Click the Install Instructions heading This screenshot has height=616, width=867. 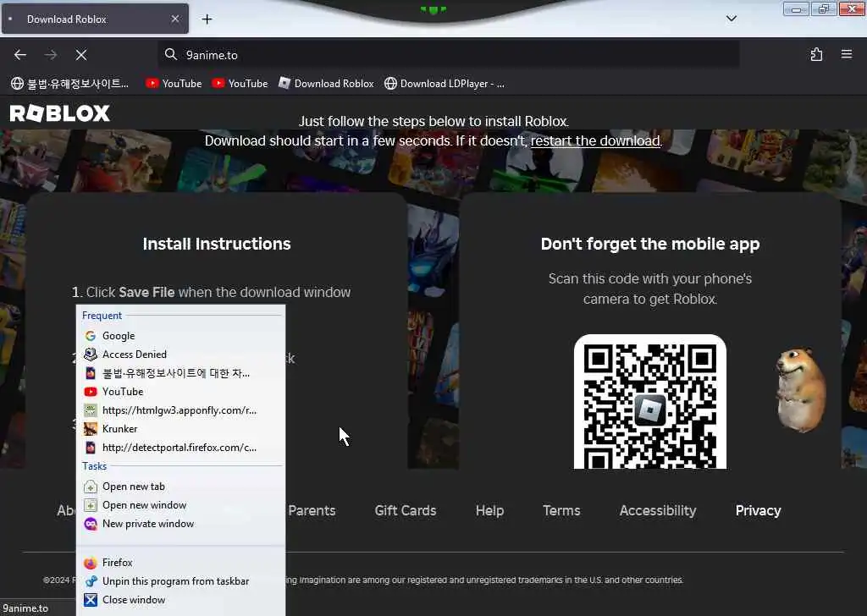pos(217,244)
